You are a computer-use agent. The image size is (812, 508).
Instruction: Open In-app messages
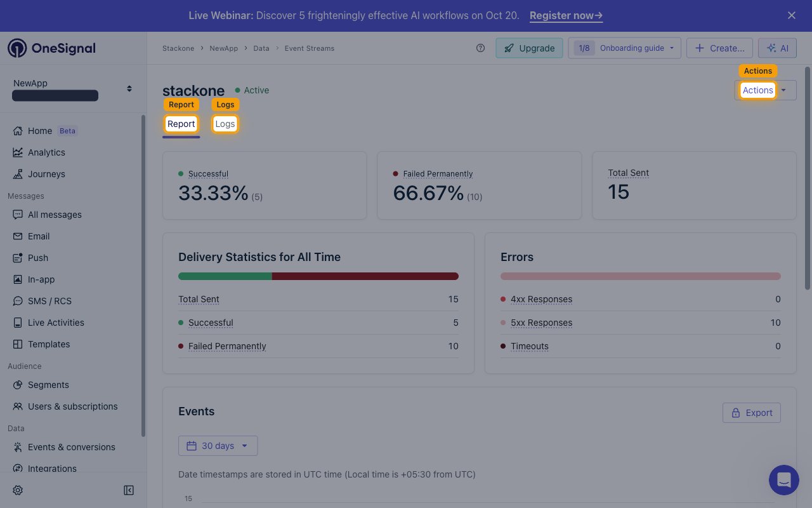click(41, 279)
